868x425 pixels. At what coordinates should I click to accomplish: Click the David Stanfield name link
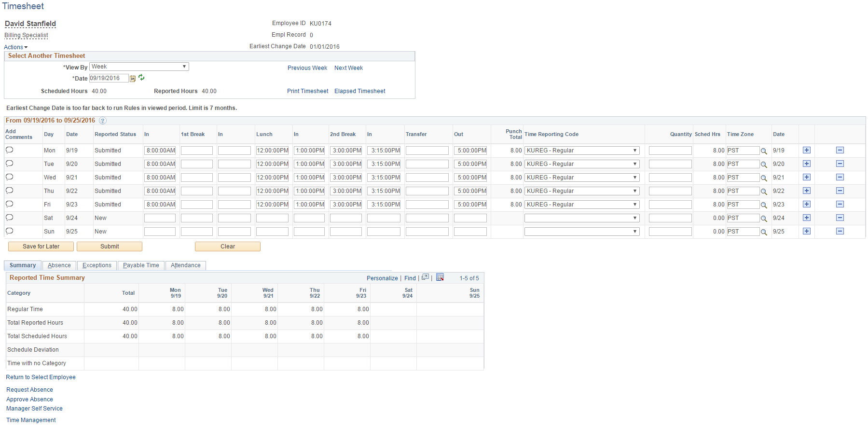pos(30,24)
